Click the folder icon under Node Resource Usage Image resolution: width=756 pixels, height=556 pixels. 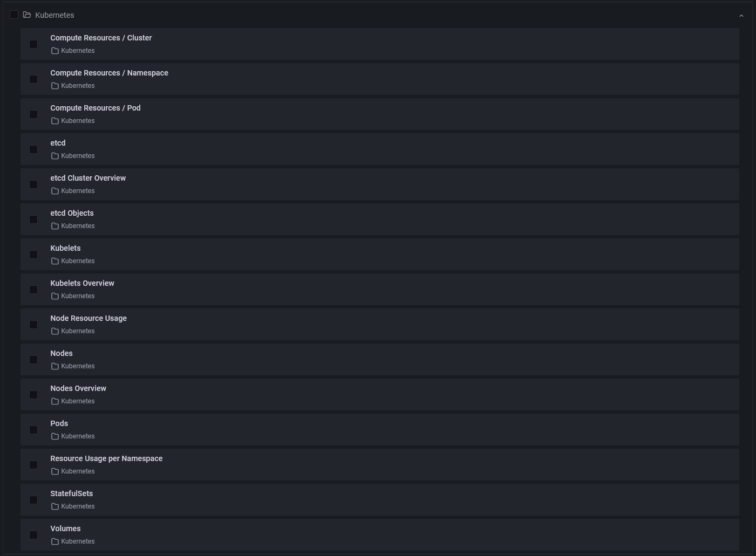[x=55, y=331]
